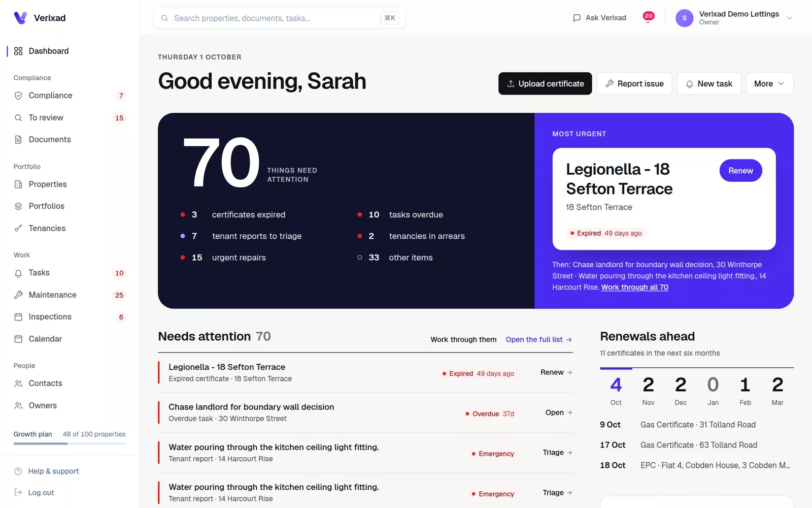The width and height of the screenshot is (812, 508).
Task: Click the 10 tasks overdue stat
Action: (400, 215)
